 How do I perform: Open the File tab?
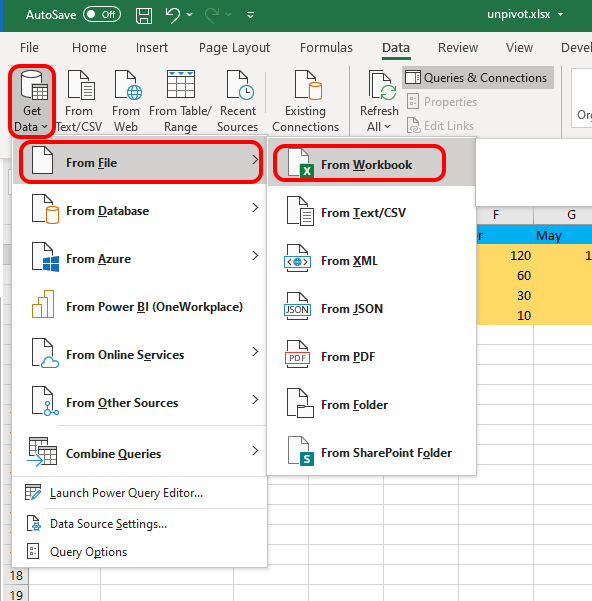tap(29, 48)
